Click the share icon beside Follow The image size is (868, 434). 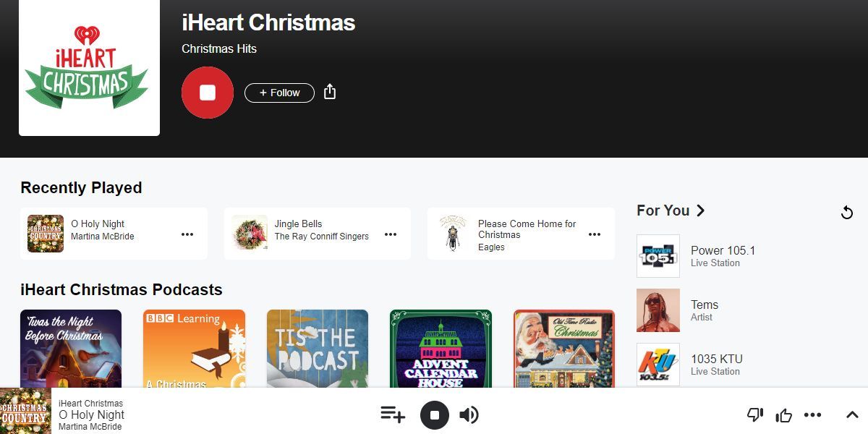tap(330, 92)
